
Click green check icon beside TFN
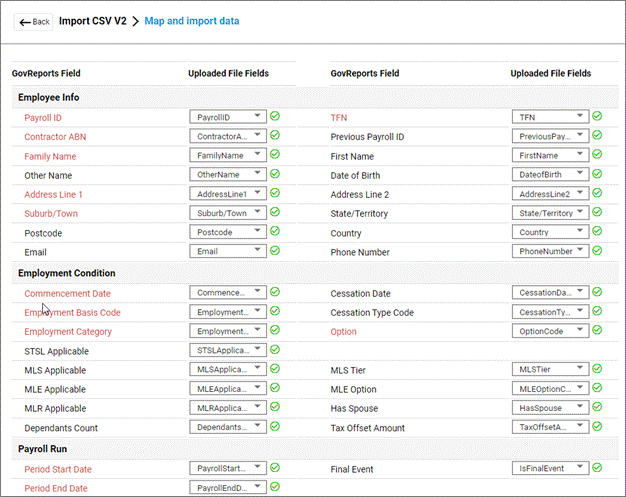pos(597,117)
